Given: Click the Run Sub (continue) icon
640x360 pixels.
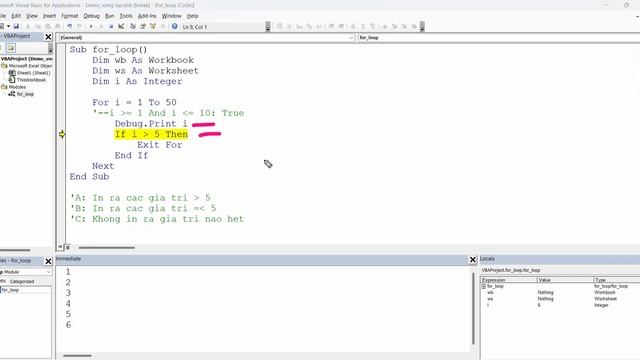Looking at the screenshot, I should [x=91, y=27].
